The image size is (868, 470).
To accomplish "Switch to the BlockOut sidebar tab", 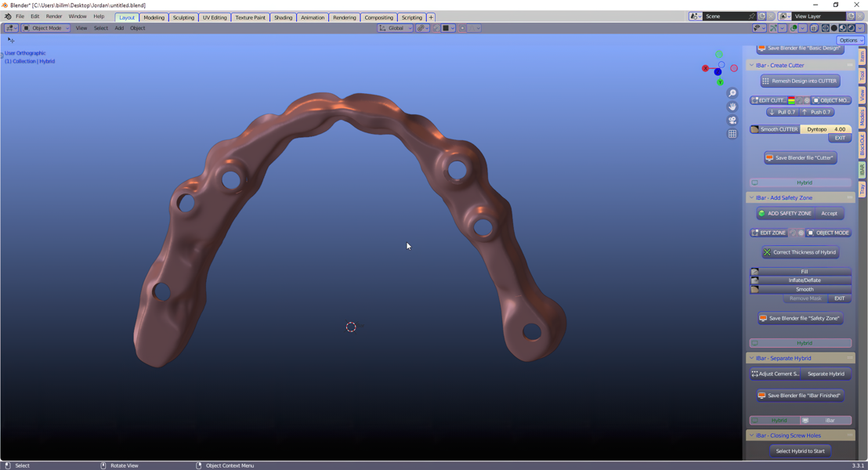I will coord(862,144).
